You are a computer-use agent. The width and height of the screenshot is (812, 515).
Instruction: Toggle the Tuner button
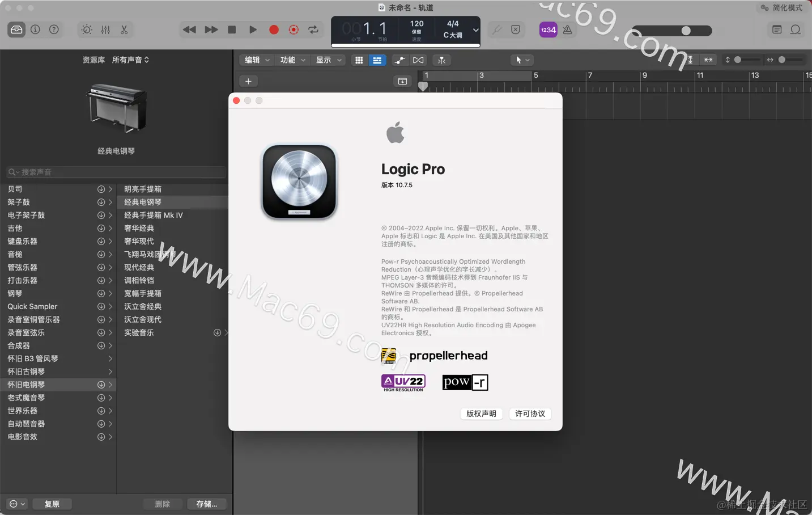497,29
